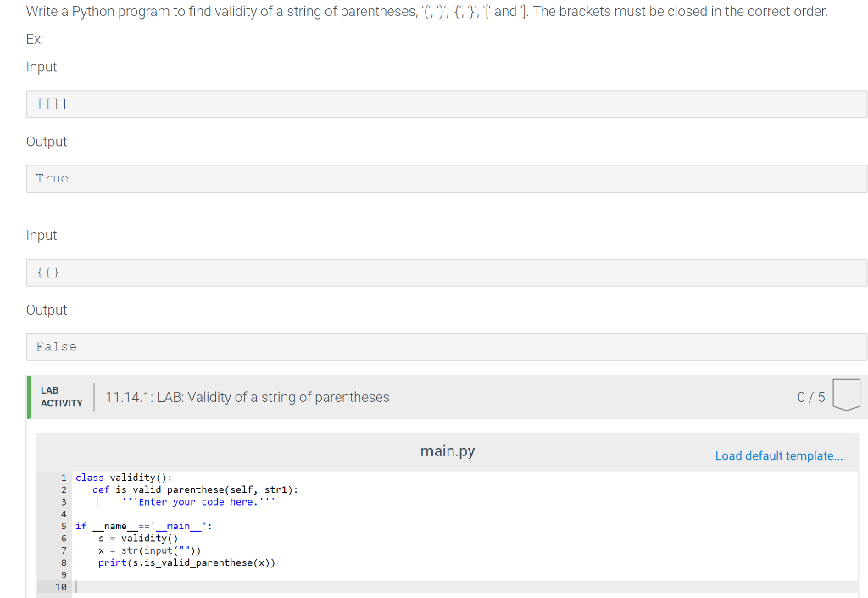
Task: Click the green activity status bar
Action: [28, 396]
